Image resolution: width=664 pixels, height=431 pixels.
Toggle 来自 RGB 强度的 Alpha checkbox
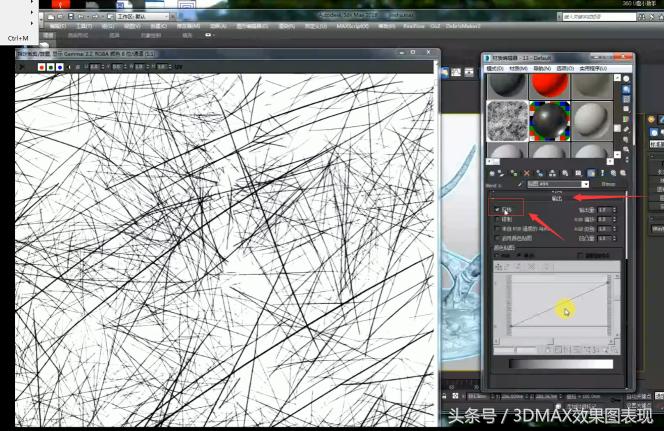[x=497, y=229]
